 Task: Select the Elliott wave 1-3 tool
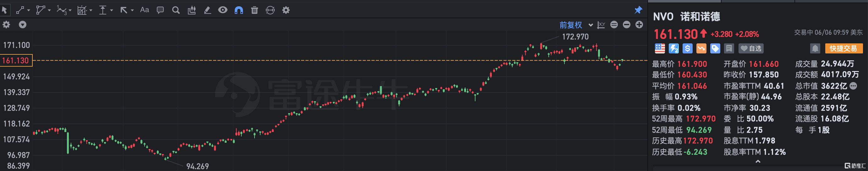[61, 10]
